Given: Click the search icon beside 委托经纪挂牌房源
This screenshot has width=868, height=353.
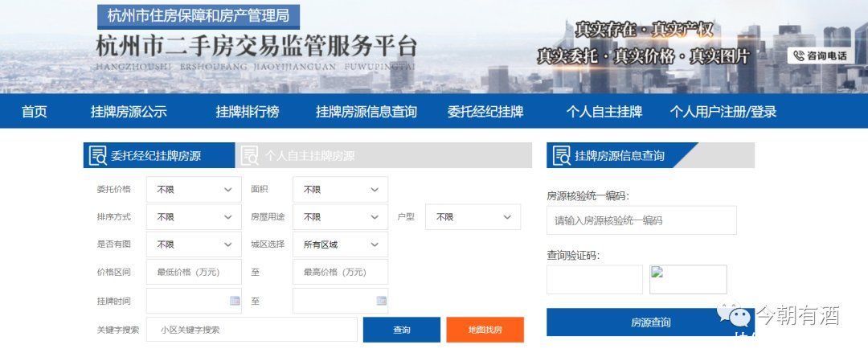Looking at the screenshot, I should pyautogui.click(x=97, y=155).
